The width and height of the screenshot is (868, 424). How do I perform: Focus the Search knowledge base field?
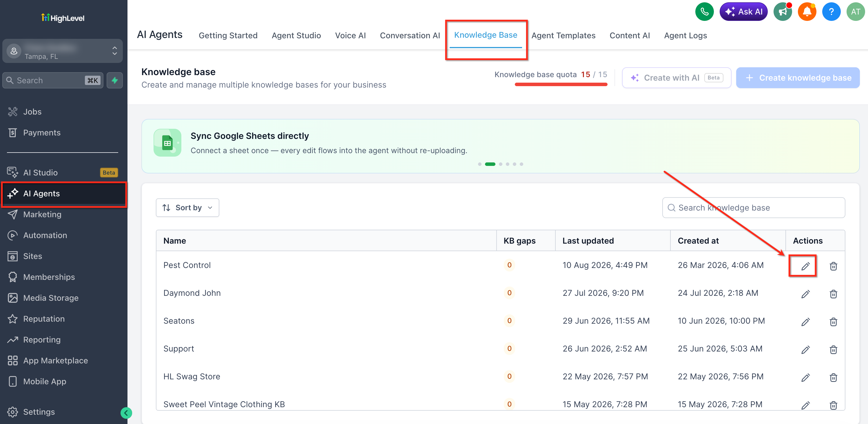click(x=754, y=207)
